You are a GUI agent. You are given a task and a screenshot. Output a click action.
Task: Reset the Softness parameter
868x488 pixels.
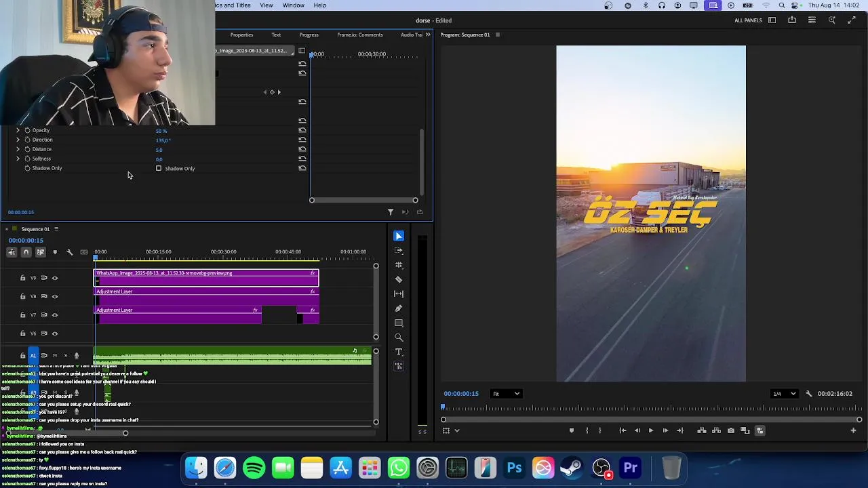point(302,159)
